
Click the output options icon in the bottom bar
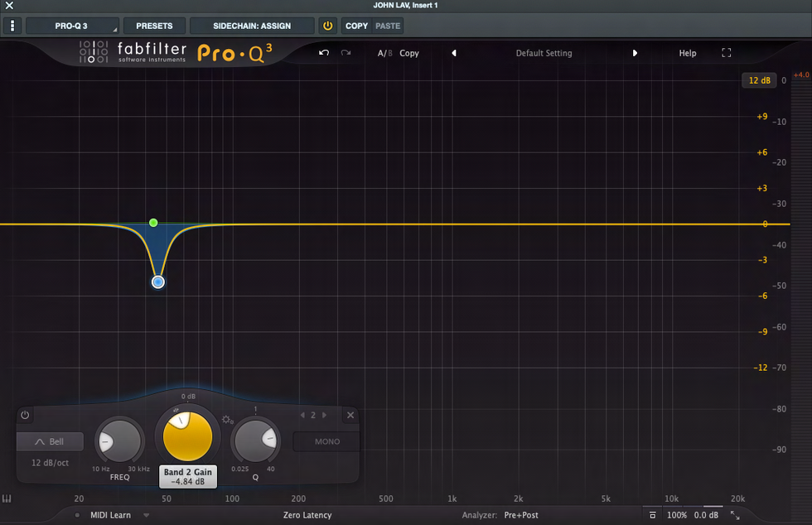pyautogui.click(x=653, y=515)
